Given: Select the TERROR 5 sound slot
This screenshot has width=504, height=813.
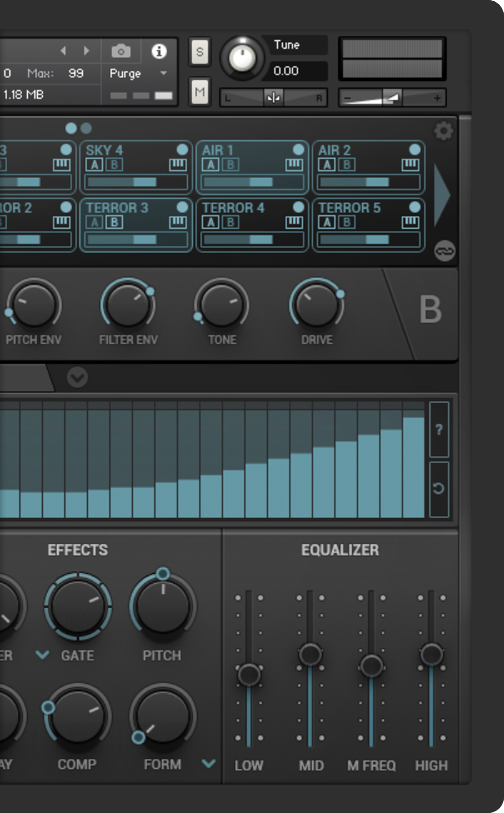Looking at the screenshot, I should tap(369, 225).
